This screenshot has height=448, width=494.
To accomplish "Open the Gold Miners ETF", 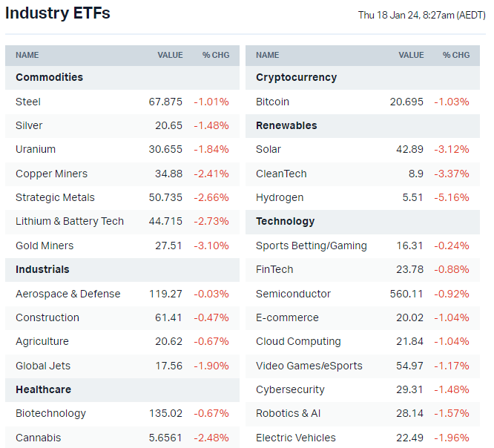I will coord(45,246).
